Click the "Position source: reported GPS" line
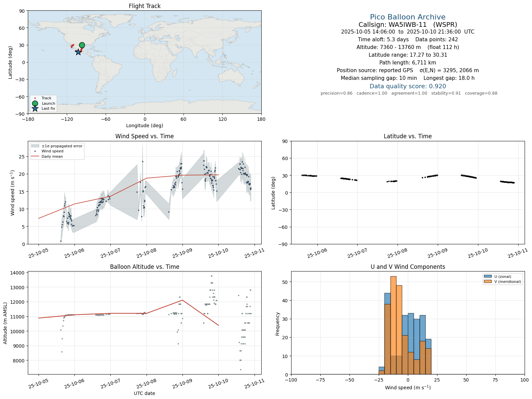Image resolution: width=532 pixels, height=399 pixels. coord(408,70)
